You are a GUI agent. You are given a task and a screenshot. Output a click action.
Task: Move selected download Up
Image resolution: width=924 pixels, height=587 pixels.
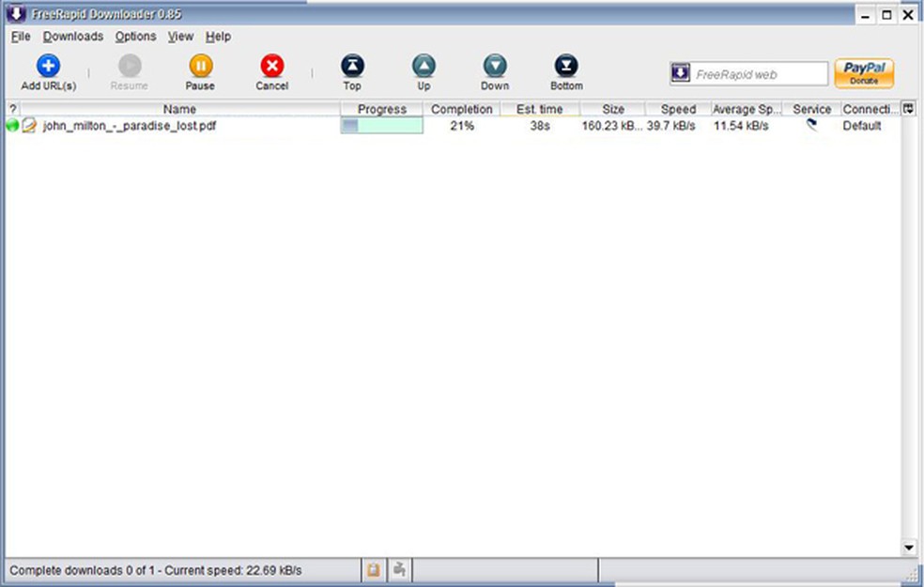coord(423,72)
